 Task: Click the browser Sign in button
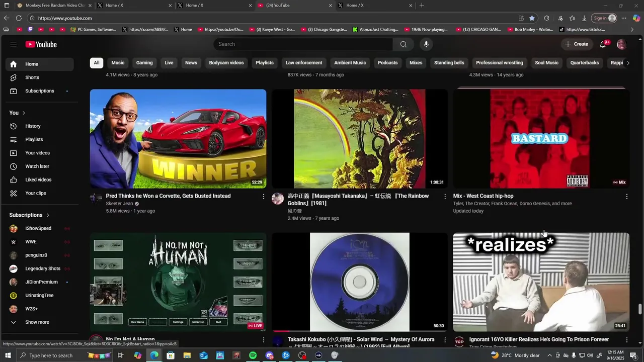[x=604, y=18]
